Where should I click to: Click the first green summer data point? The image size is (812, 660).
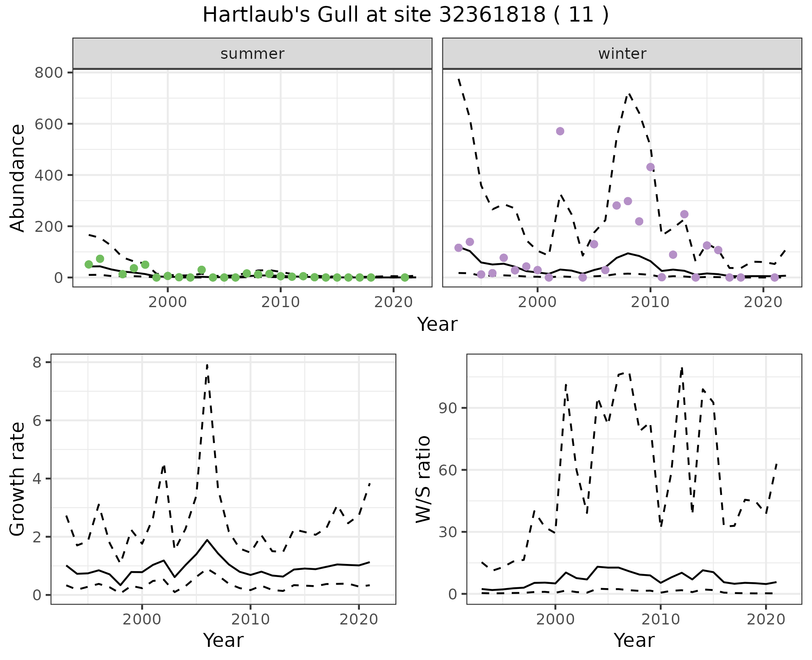point(89,264)
